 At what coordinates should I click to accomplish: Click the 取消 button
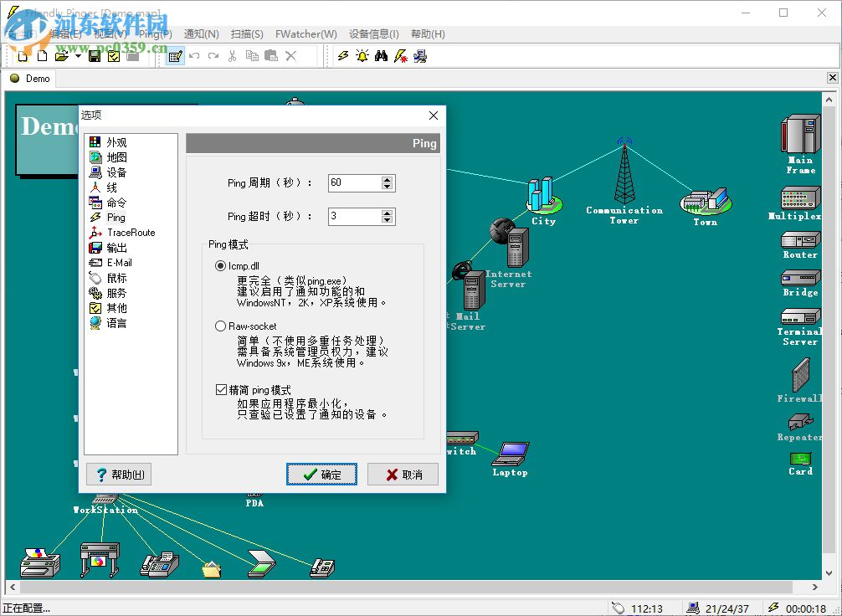point(403,475)
